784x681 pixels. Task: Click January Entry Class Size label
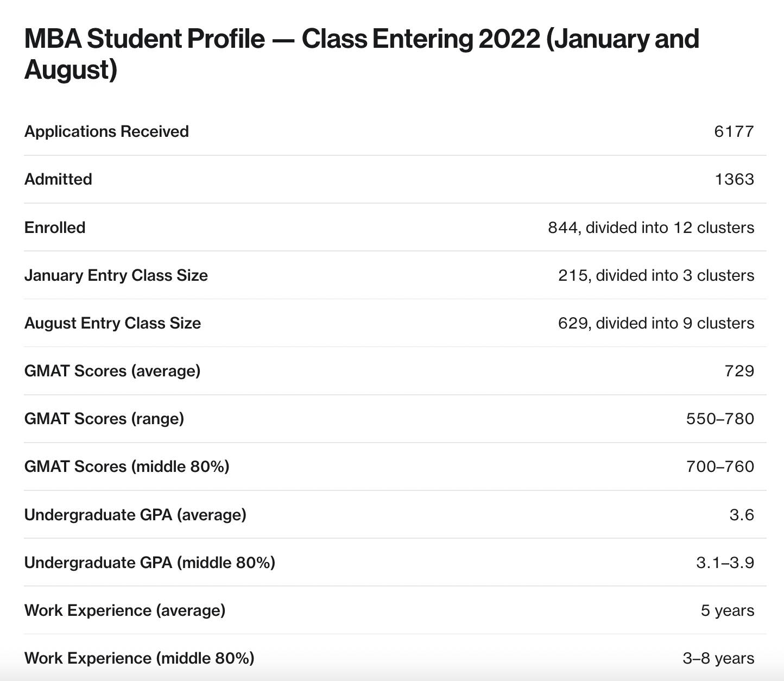[x=116, y=275]
